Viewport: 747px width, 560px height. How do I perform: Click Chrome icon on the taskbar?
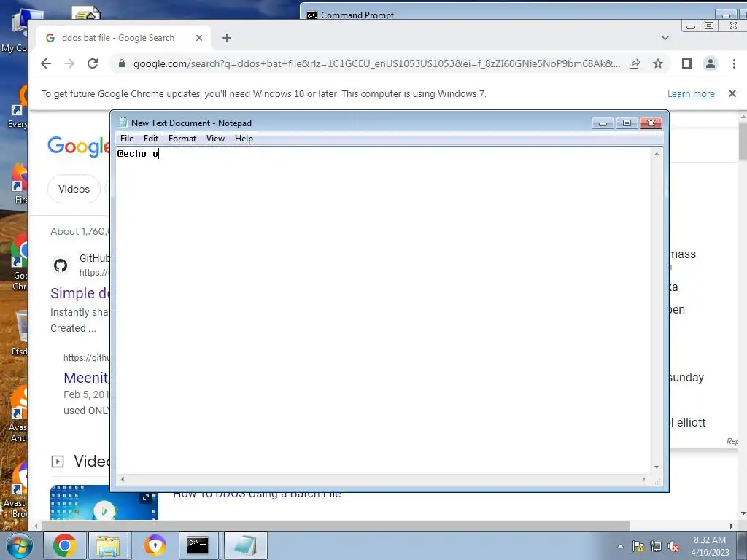pos(65,545)
